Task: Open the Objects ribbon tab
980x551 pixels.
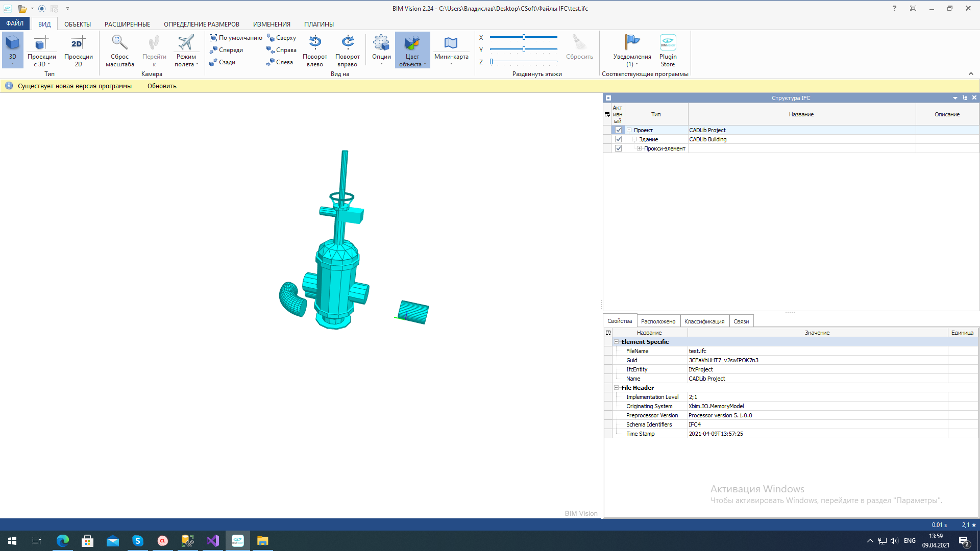Action: 78,24
